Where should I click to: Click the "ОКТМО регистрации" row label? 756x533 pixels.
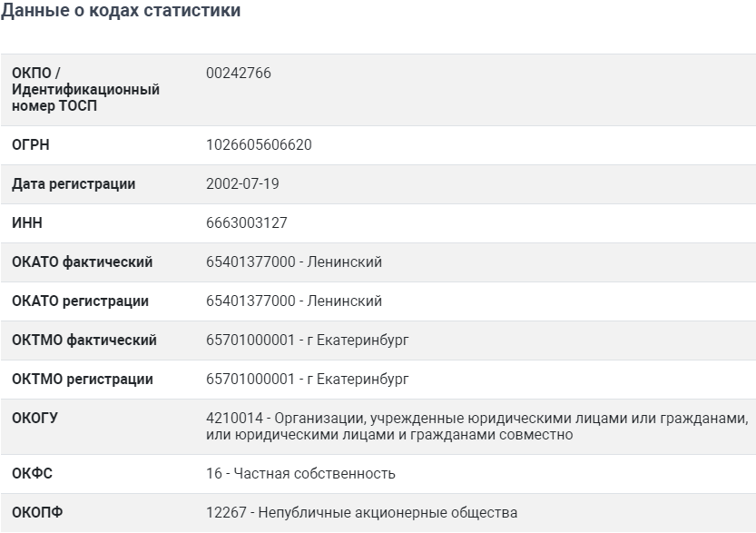pyautogui.click(x=83, y=380)
